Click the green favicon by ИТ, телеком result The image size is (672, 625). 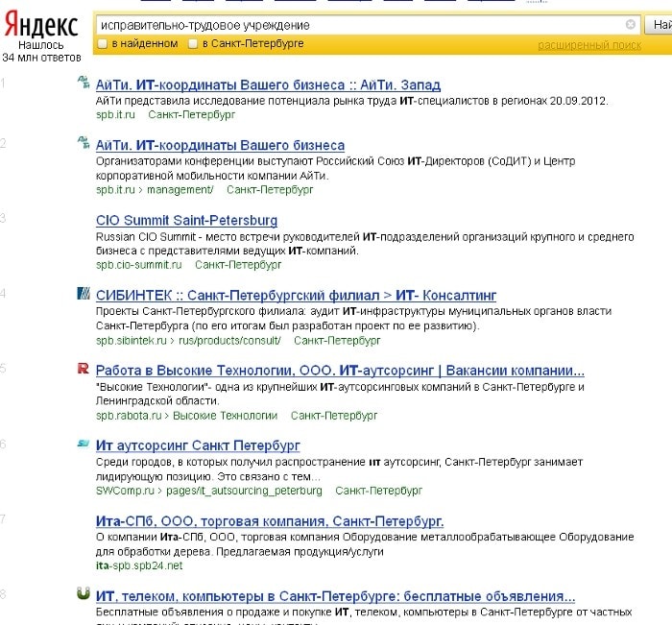[x=84, y=594]
